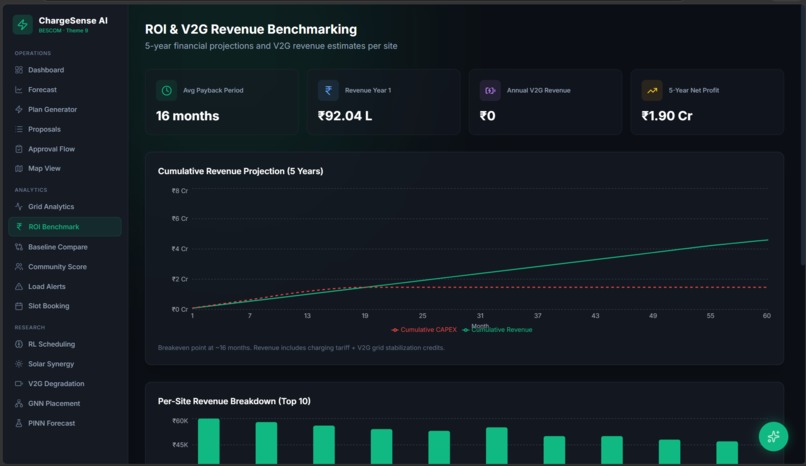Open Baseline Compare
The height and width of the screenshot is (466, 806).
pos(65,247)
